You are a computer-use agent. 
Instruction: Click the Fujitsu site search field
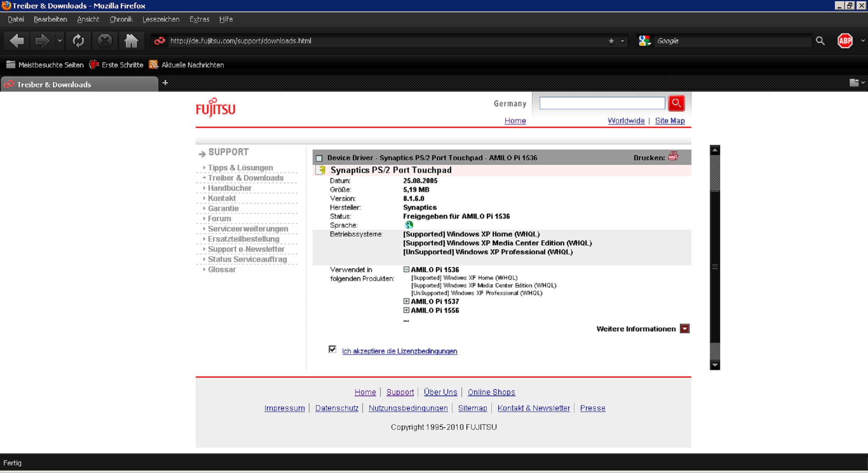click(x=602, y=103)
